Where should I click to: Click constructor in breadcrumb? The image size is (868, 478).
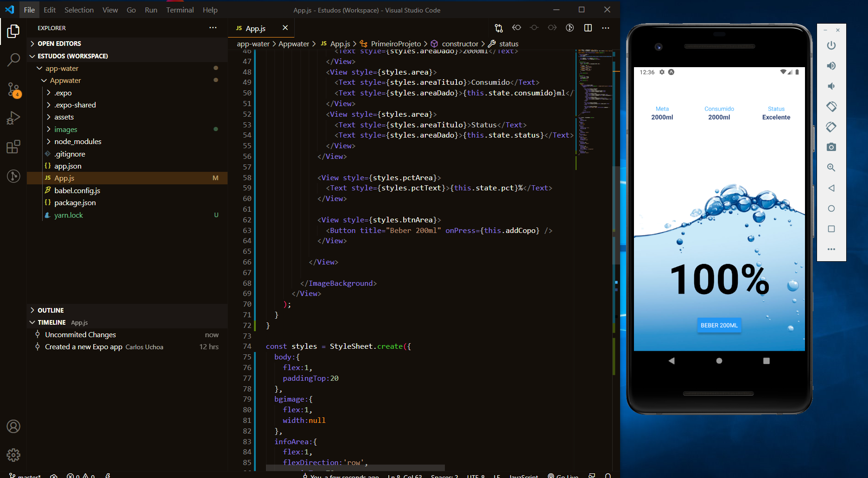click(460, 44)
